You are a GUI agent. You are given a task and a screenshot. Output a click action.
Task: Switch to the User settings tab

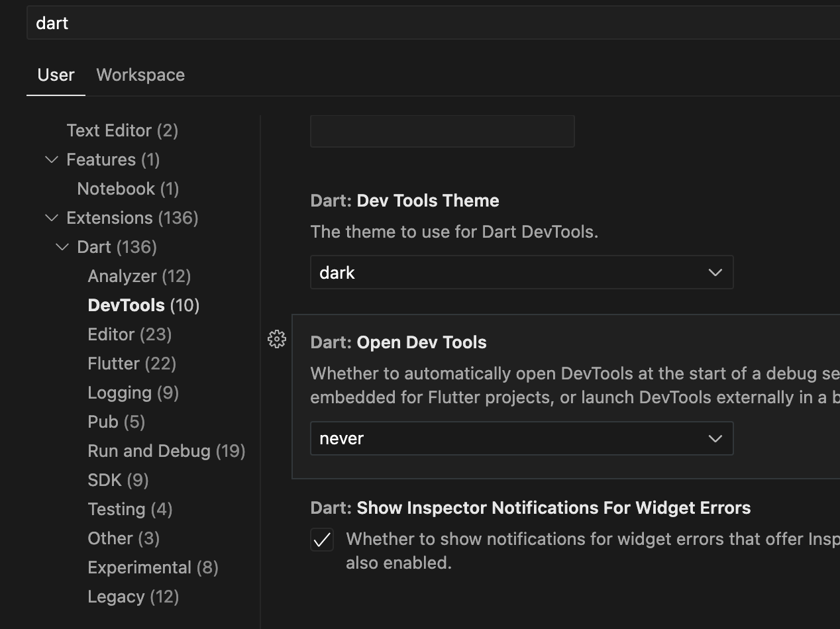[x=56, y=75]
